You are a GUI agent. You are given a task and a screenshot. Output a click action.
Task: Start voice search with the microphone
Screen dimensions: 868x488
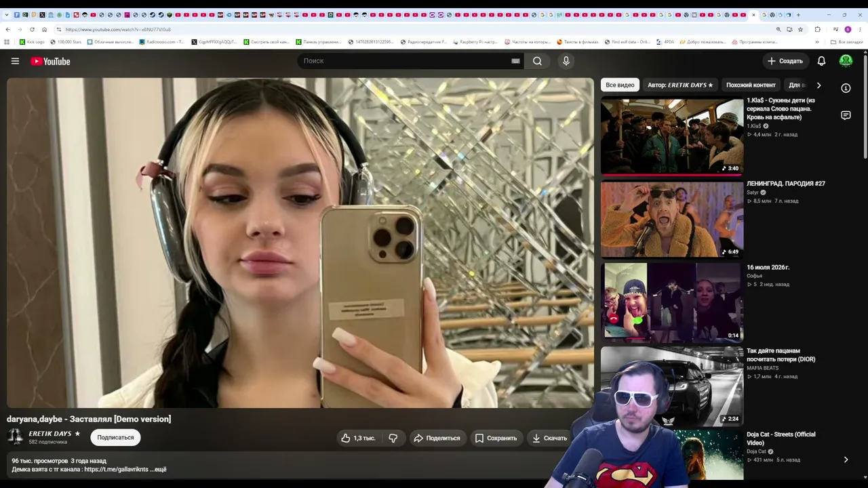(566, 61)
